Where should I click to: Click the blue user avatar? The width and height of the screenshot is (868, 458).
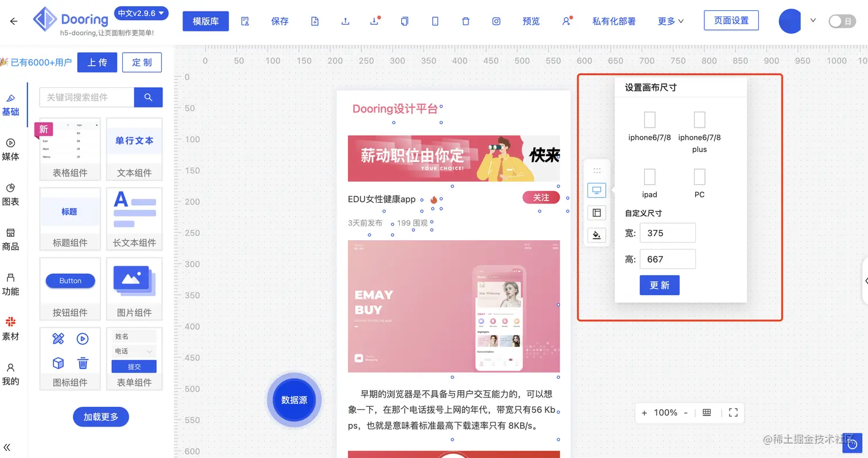click(x=790, y=21)
